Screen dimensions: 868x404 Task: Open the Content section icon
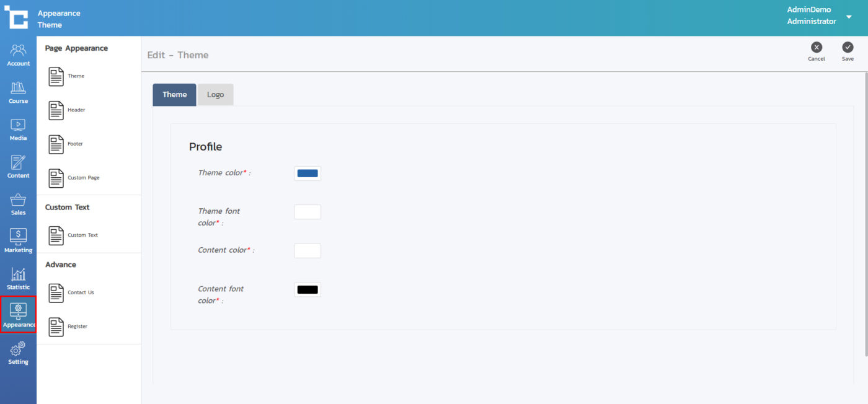pos(18,166)
